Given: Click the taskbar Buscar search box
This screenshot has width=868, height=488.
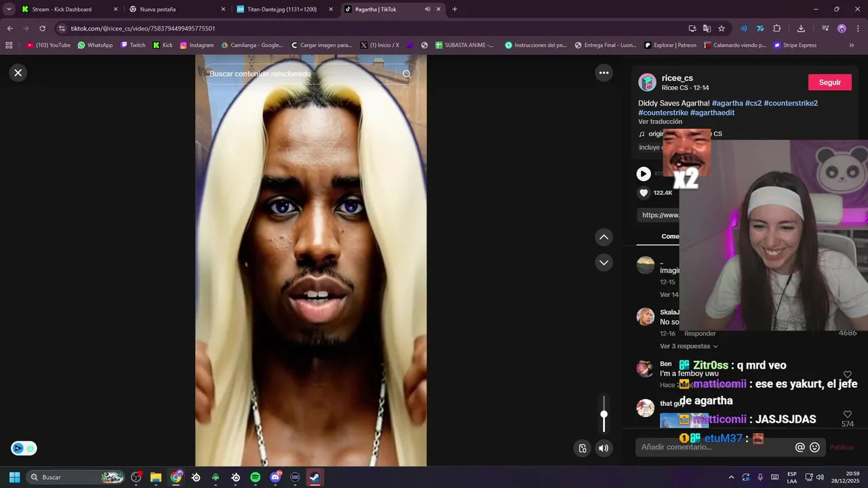Looking at the screenshot, I should [76, 477].
